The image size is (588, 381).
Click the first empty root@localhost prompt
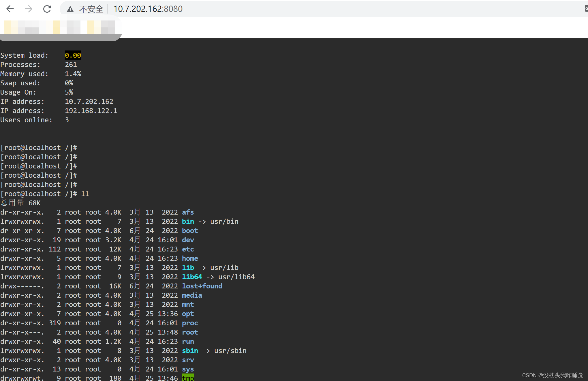(39, 148)
